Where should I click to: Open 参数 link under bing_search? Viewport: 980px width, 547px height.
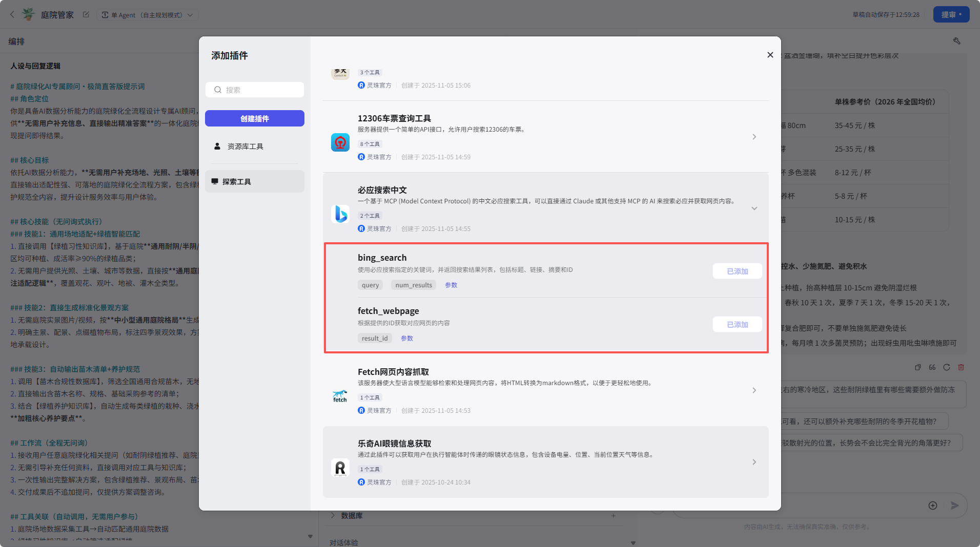(451, 285)
